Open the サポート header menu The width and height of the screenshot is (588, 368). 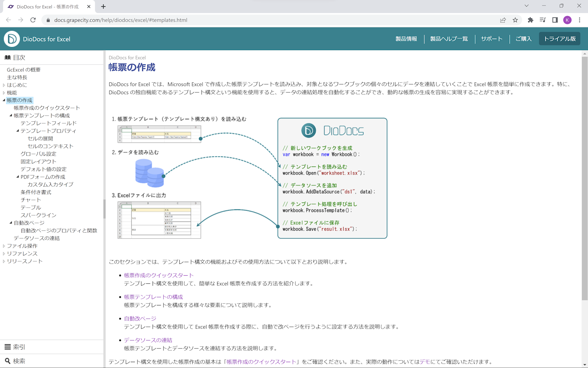point(492,39)
